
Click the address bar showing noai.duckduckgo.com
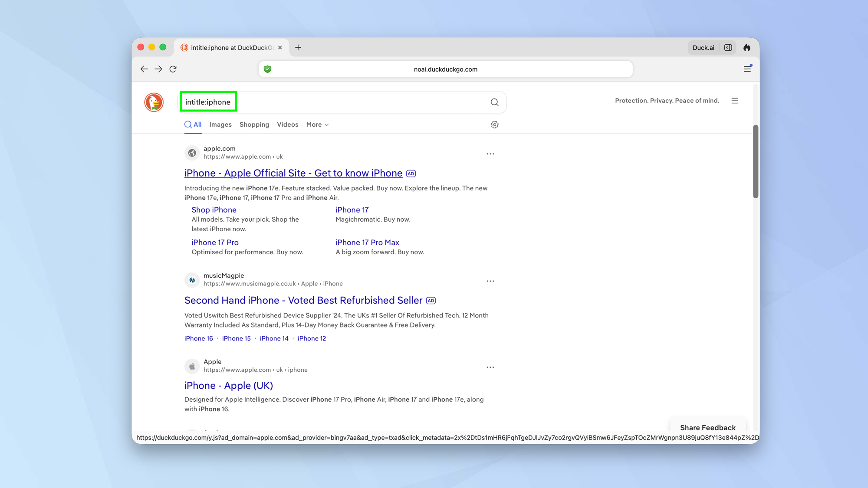coord(445,69)
